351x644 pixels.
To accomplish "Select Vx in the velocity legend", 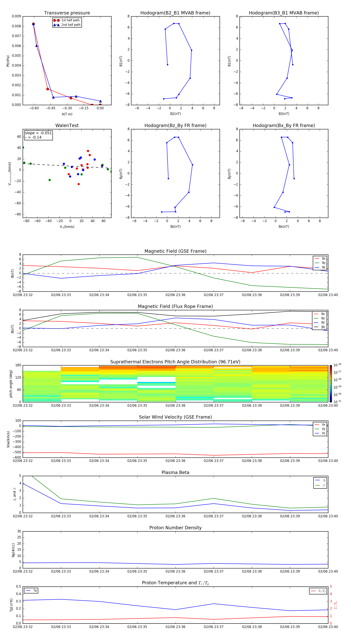I will 320,424.
